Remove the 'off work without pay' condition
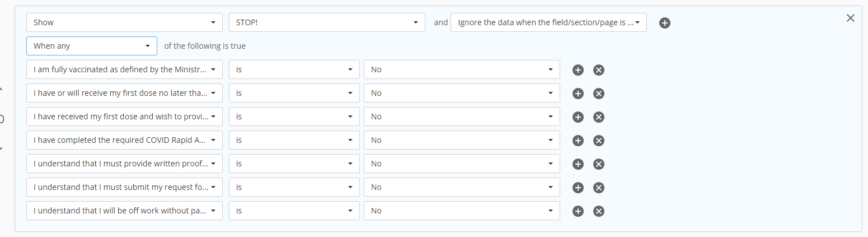868x237 pixels. (x=598, y=211)
